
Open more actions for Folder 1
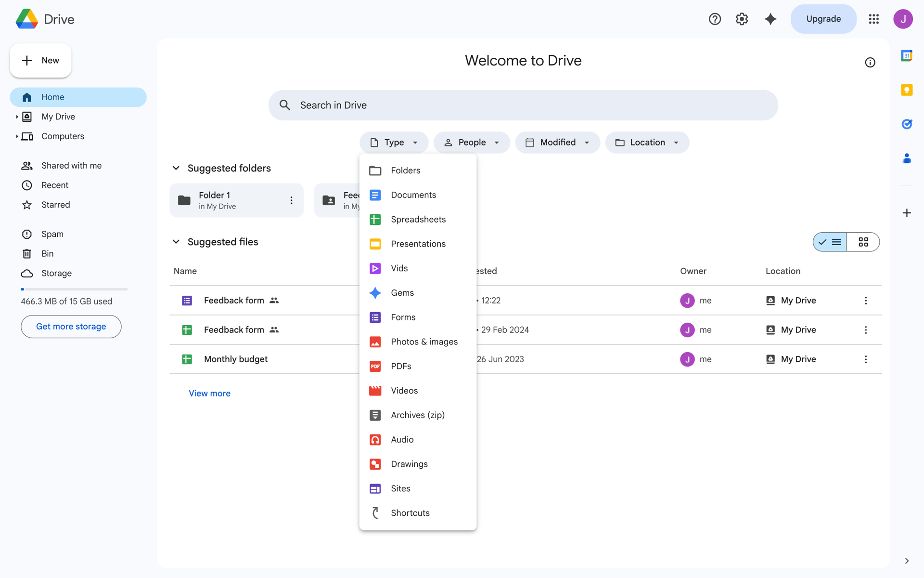[291, 200]
